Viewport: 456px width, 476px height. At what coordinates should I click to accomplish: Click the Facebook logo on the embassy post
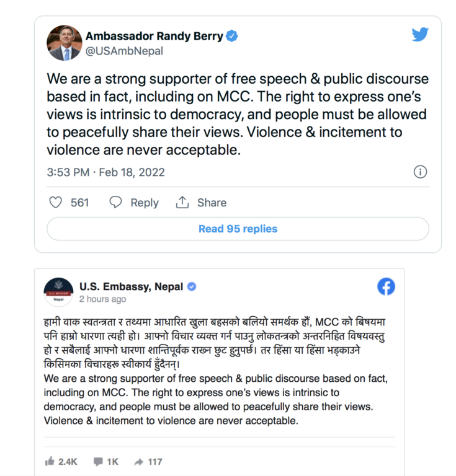[x=386, y=286]
